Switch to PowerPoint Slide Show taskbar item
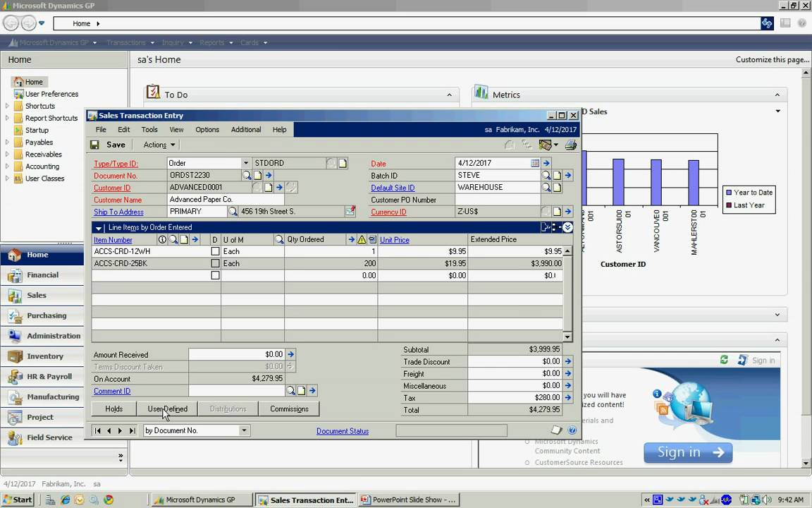812x508 pixels. (409, 500)
